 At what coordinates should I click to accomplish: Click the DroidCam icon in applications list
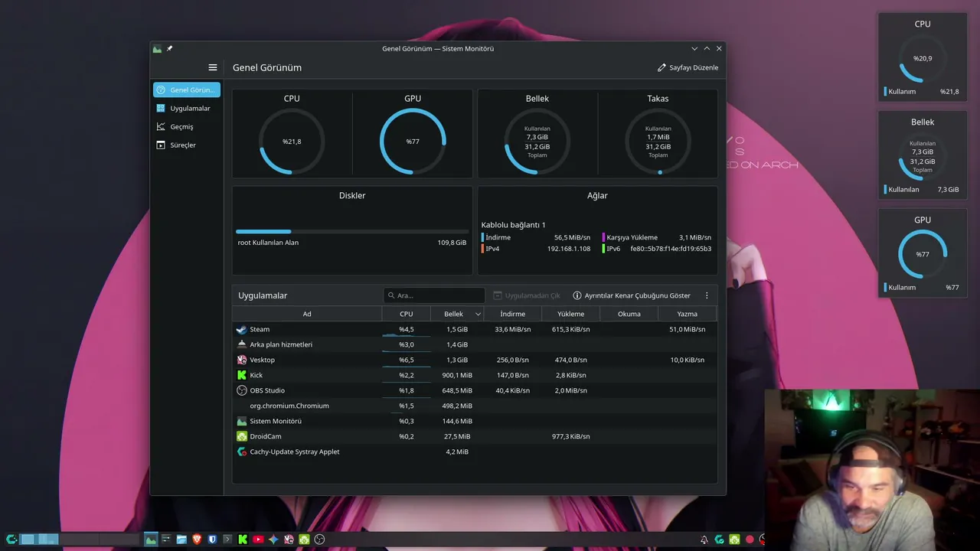242,436
